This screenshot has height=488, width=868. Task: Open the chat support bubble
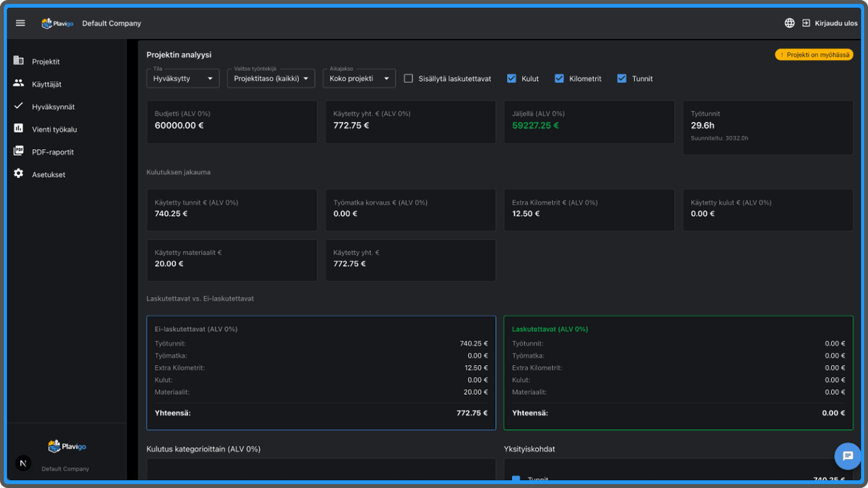pos(848,456)
